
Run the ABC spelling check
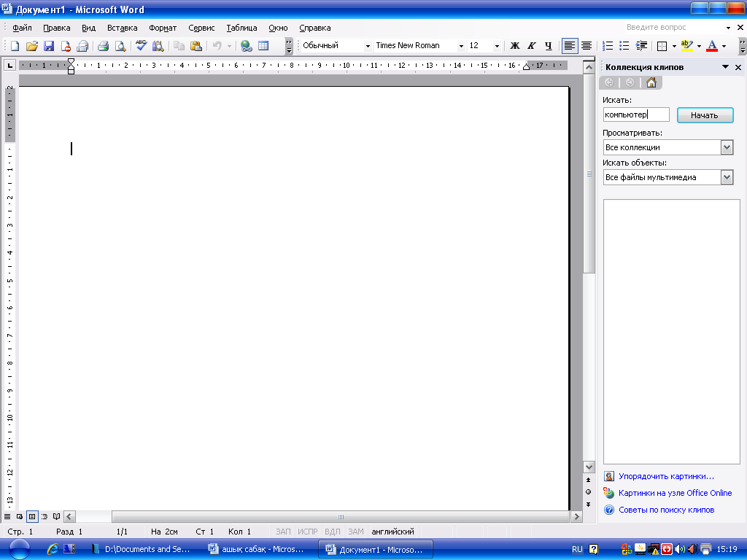coord(141,46)
